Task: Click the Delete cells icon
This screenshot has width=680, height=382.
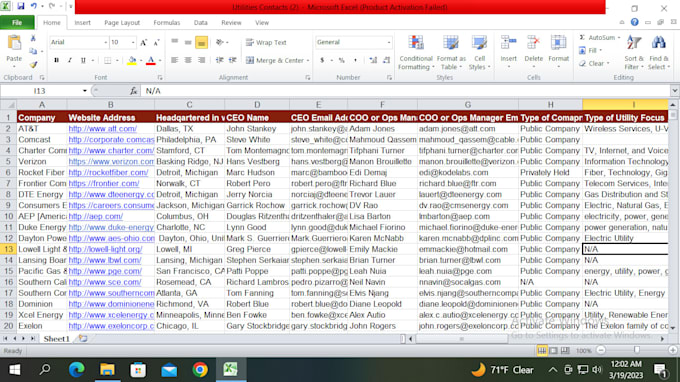Action: click(x=533, y=43)
